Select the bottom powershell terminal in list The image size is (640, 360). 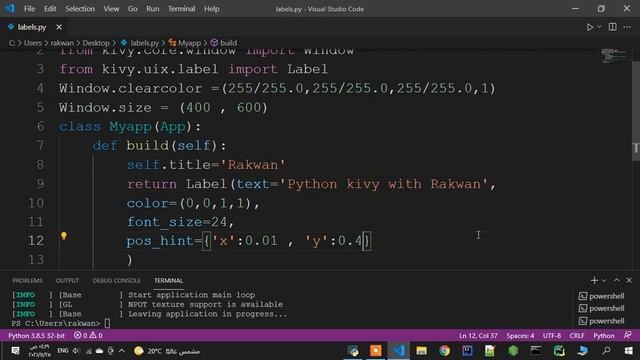point(602,321)
